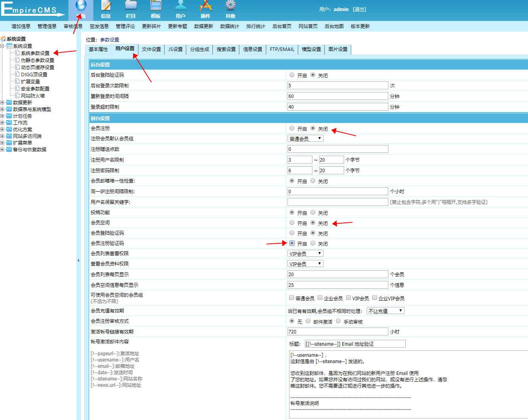Select 手动审核 registration review radio
Viewport: 528px width, 420px height.
pos(338,321)
